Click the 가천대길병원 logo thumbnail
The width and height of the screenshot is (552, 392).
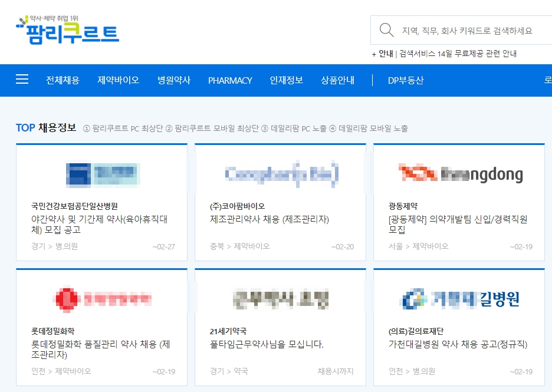pos(461,299)
